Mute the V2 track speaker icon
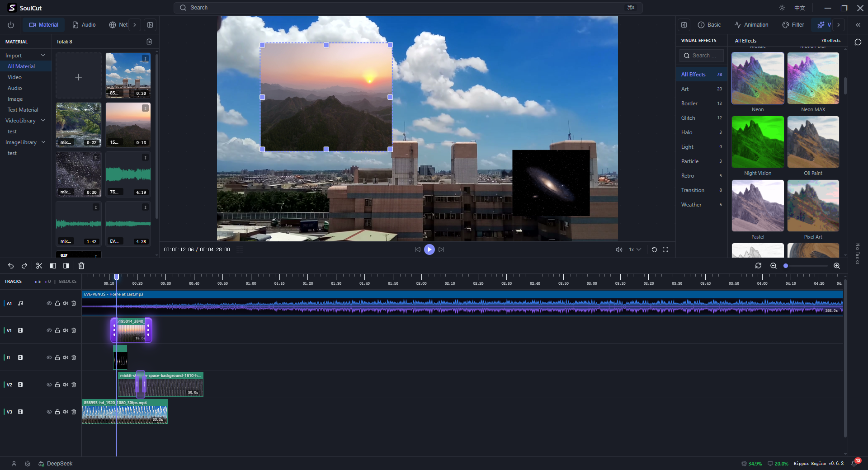The image size is (868, 470). coord(66,385)
